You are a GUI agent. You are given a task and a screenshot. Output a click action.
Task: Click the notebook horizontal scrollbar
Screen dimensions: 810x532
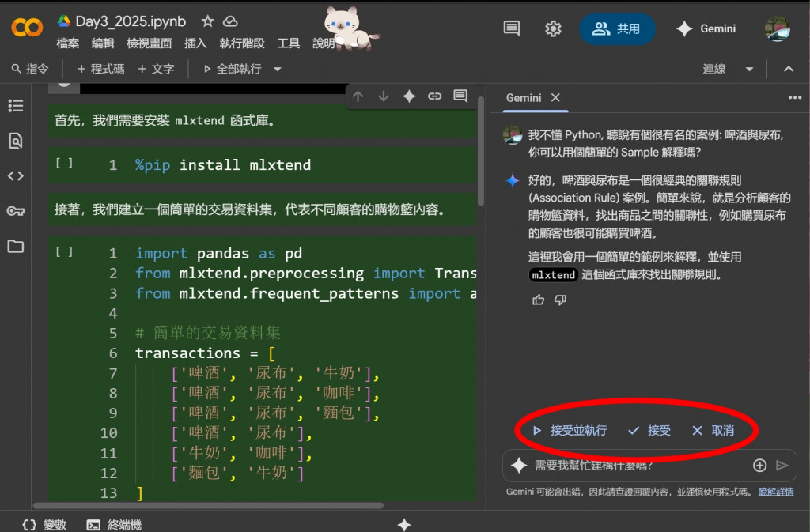click(x=208, y=506)
